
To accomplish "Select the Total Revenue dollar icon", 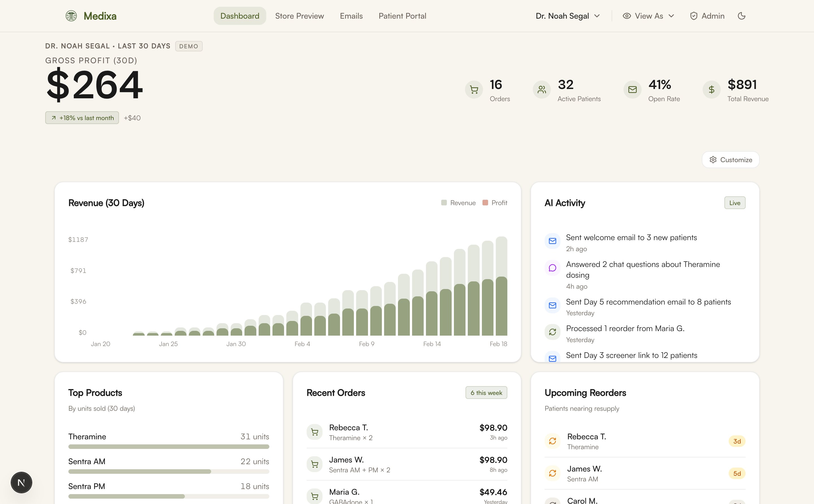I will pyautogui.click(x=711, y=90).
